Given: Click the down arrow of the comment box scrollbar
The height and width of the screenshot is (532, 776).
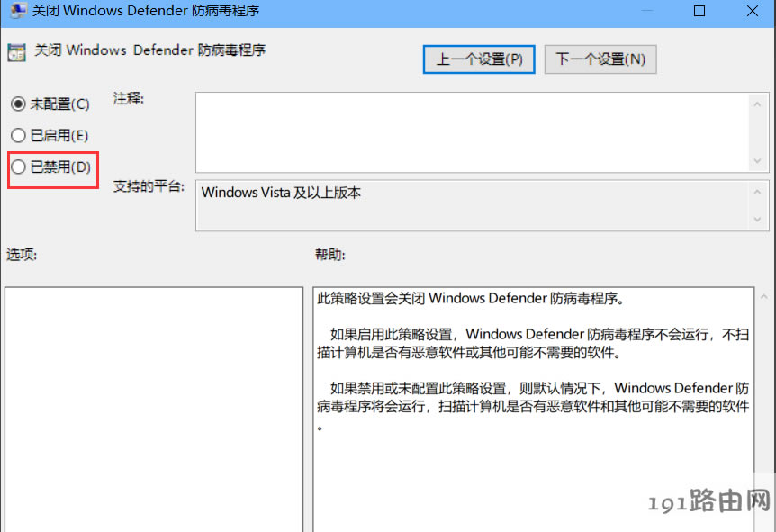Looking at the screenshot, I should tap(757, 161).
